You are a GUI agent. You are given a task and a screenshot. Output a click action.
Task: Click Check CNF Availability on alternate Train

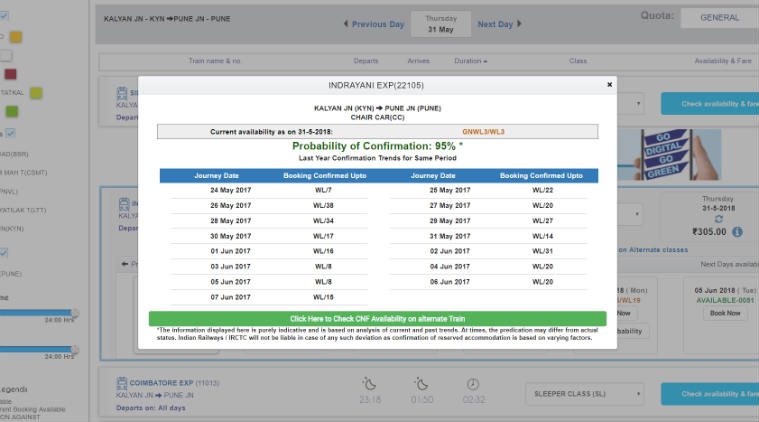coord(377,318)
